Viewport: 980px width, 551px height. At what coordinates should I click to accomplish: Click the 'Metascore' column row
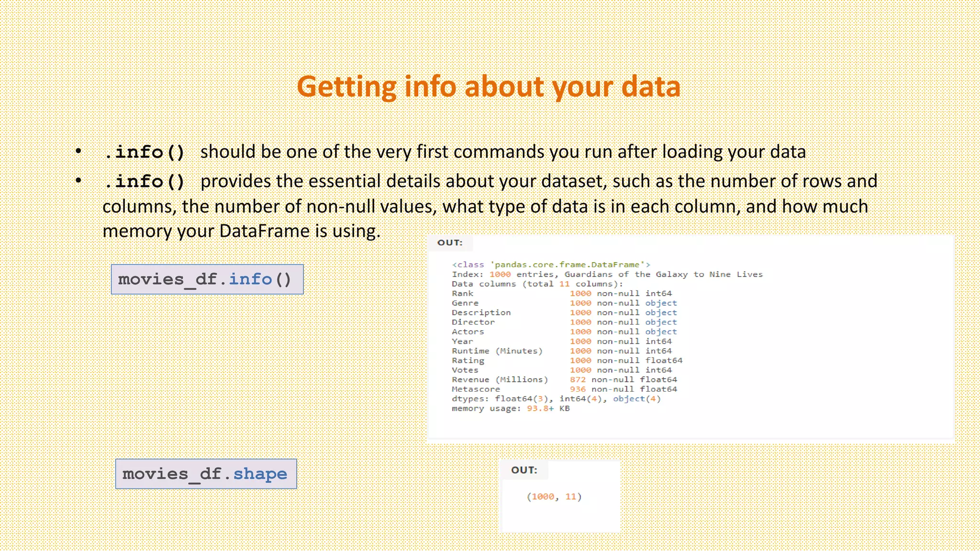click(565, 389)
